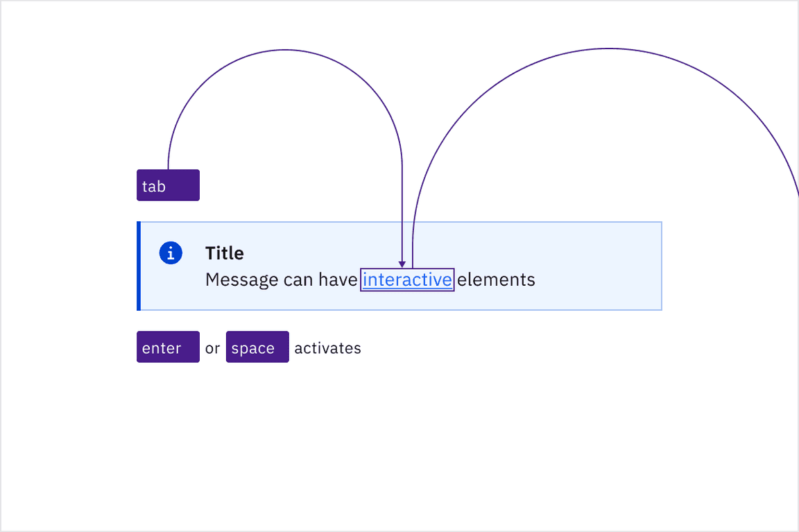This screenshot has height=532, width=799.
Task: Click the blue information icon in the notification
Action: point(170,252)
